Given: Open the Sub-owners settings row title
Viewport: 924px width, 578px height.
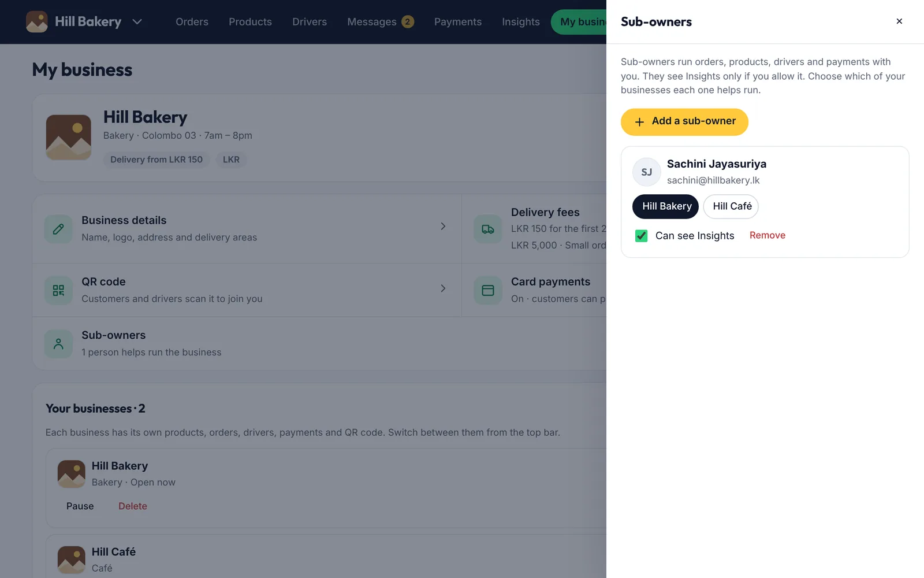Looking at the screenshot, I should click(114, 335).
